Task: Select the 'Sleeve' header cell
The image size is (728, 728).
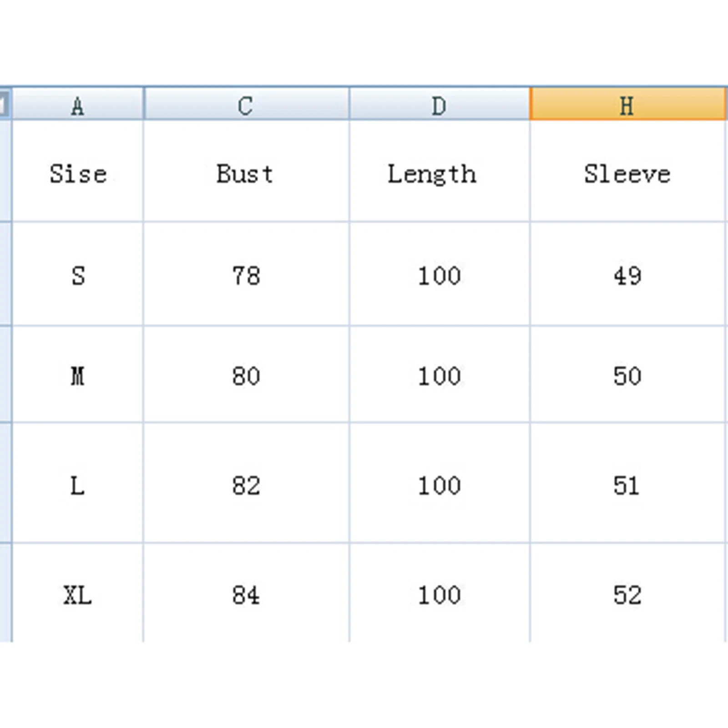Action: [x=627, y=173]
